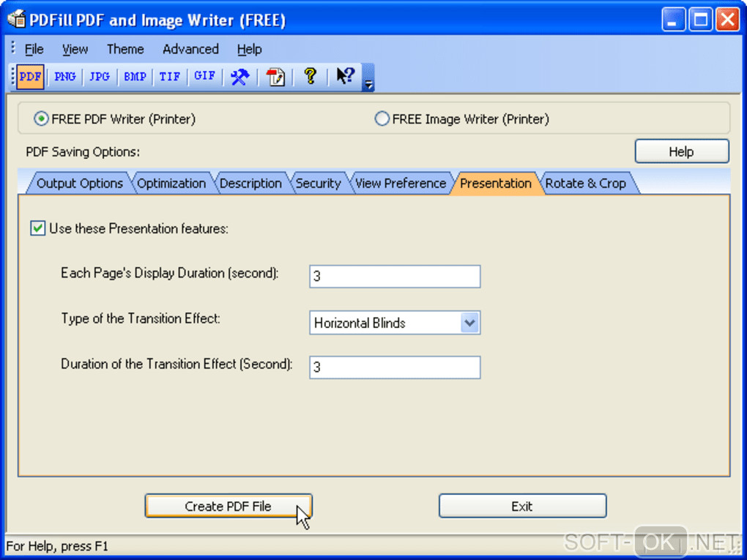Switch to the Rotate & Crop tab

coord(585,183)
